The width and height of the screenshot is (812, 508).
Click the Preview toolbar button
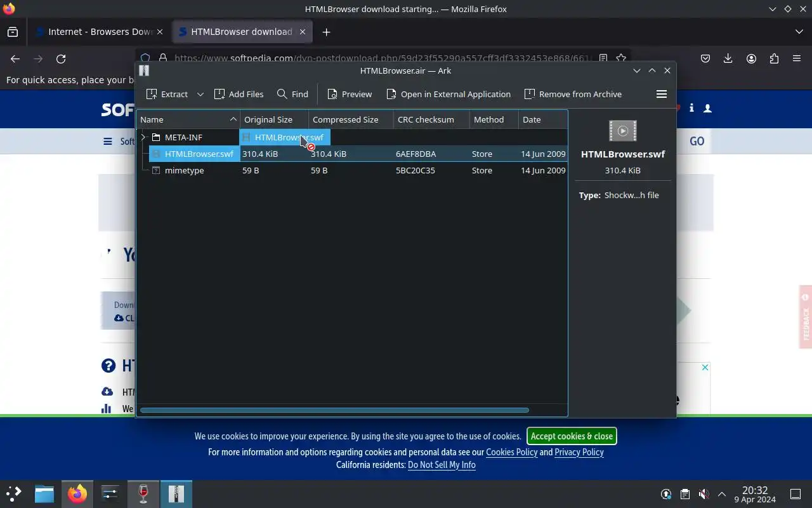click(x=350, y=94)
